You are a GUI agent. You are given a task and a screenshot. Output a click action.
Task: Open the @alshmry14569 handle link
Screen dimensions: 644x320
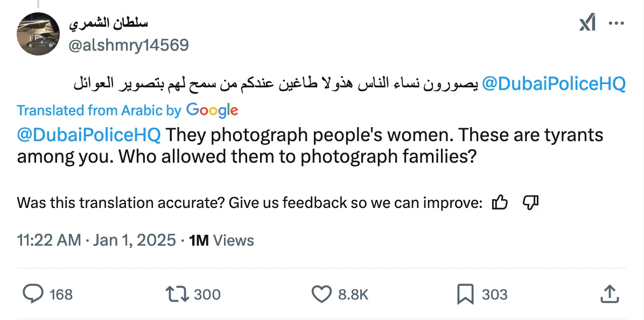tap(129, 45)
